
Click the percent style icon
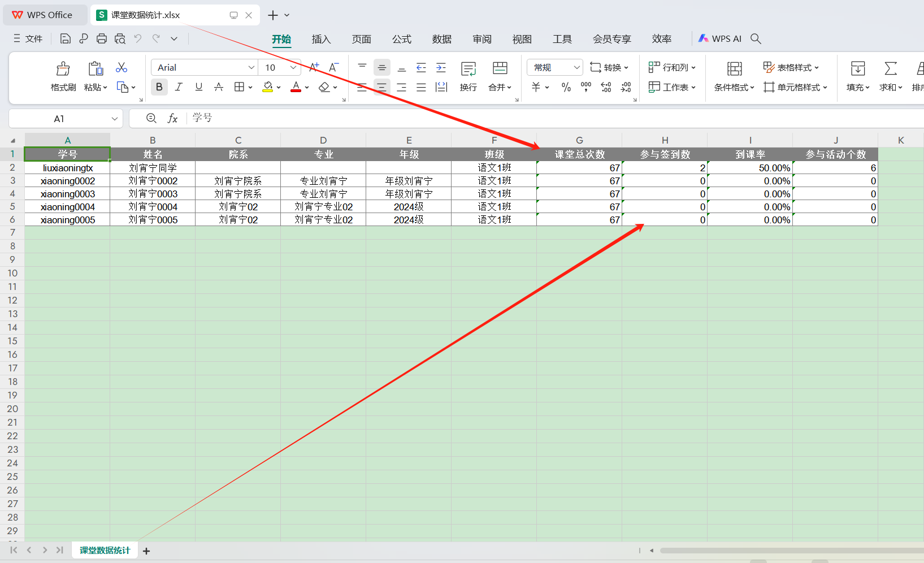(x=566, y=87)
